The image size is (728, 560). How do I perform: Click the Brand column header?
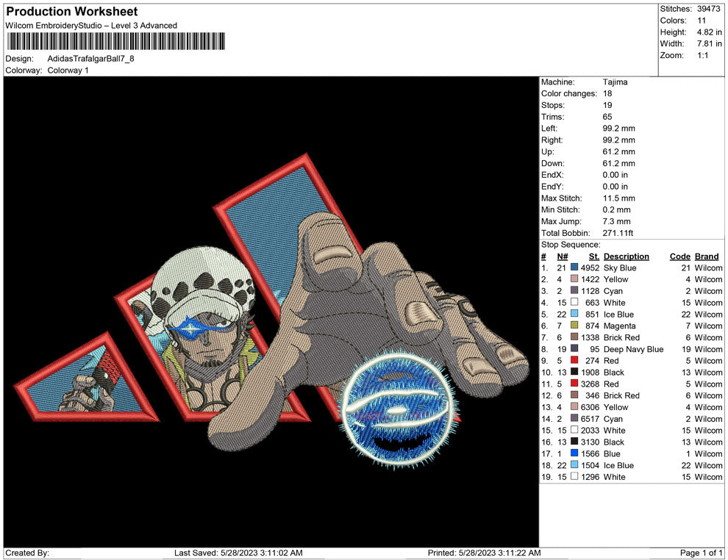coord(706,256)
